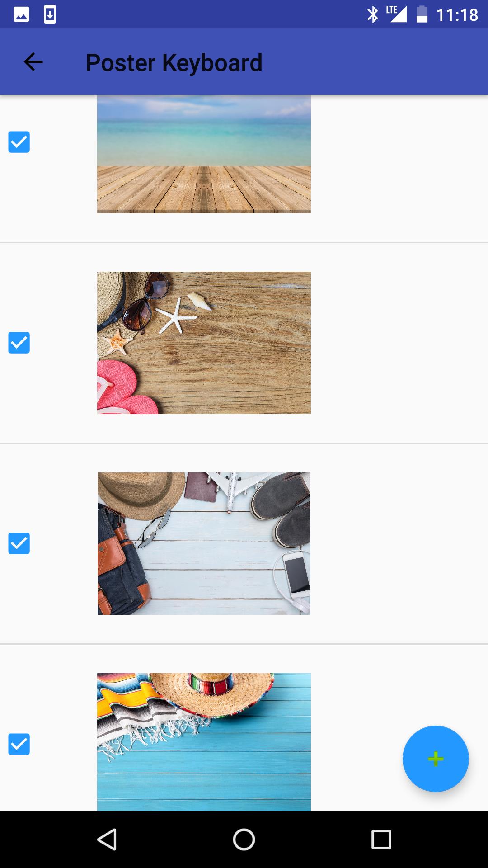Uncheck the starfish and sunglasses poster checkbox
Viewport: 488px width, 868px height.
coord(19,343)
